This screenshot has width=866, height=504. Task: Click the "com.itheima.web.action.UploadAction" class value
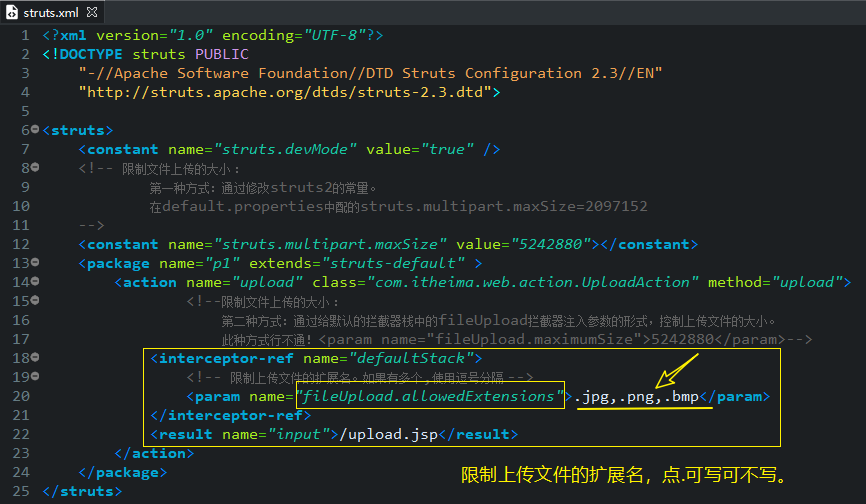tap(532, 282)
